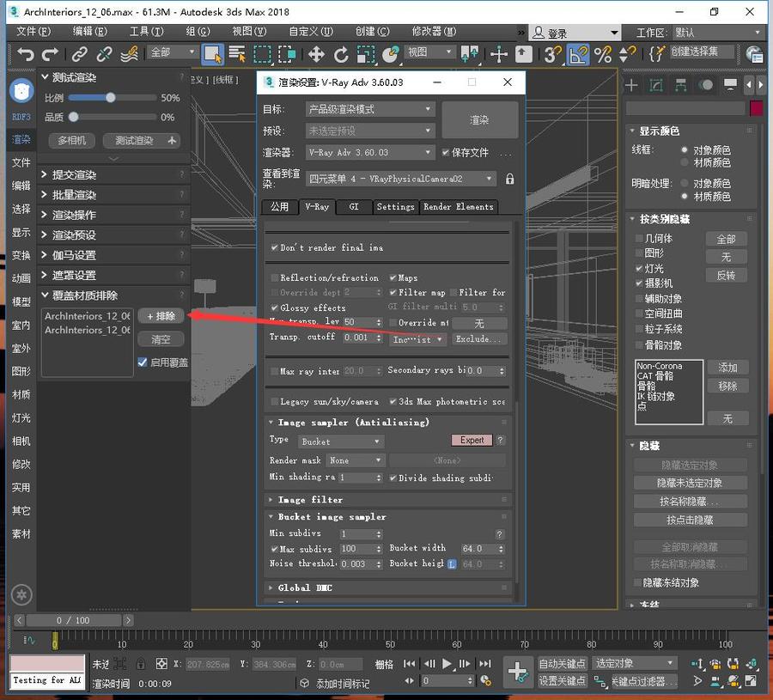This screenshot has width=773, height=700.
Task: Toggle Window/Crossing selection icon
Action: (286, 54)
